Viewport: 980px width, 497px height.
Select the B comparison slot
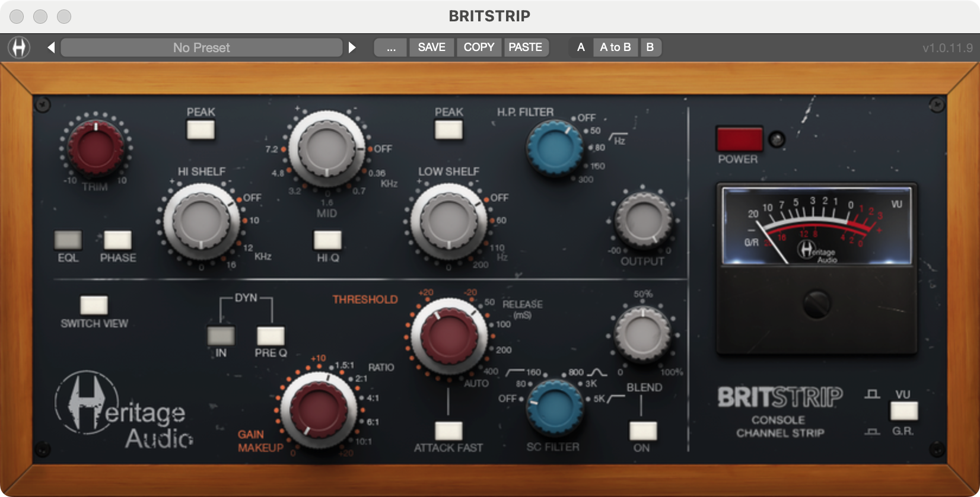tap(650, 47)
